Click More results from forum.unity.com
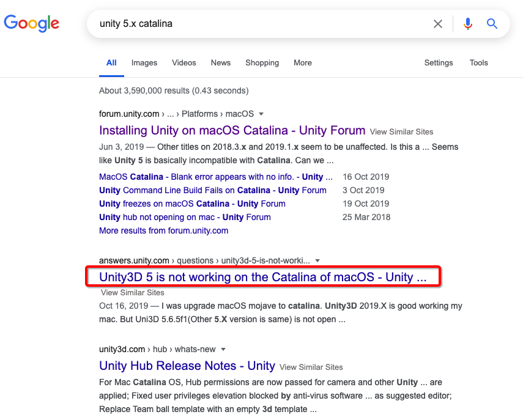The width and height of the screenshot is (523, 420). pyautogui.click(x=164, y=230)
